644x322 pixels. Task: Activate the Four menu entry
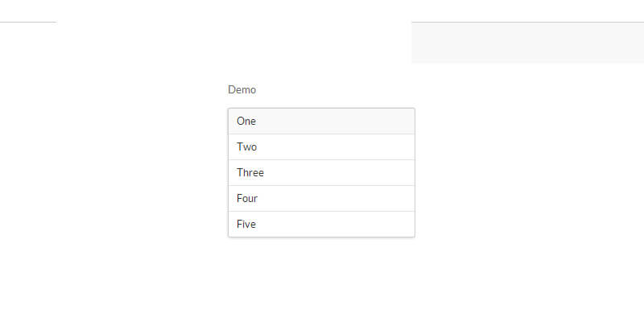pos(321,199)
